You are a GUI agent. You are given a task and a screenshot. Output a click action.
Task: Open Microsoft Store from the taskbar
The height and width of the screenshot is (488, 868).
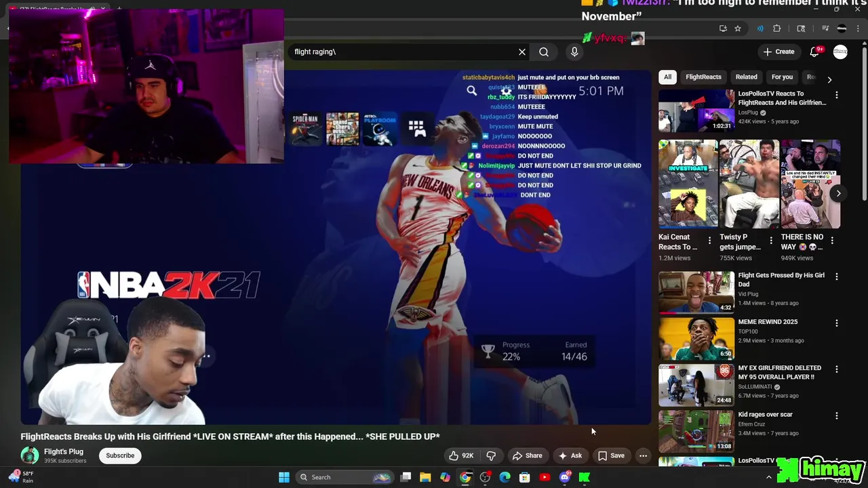[x=524, y=477]
